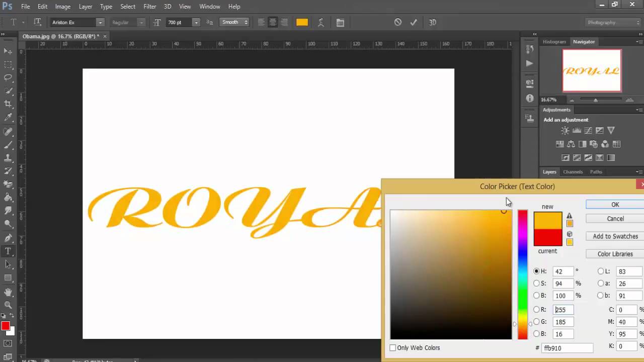Click the Navigator zoom slider
The width and height of the screenshot is (644, 362).
click(596, 100)
